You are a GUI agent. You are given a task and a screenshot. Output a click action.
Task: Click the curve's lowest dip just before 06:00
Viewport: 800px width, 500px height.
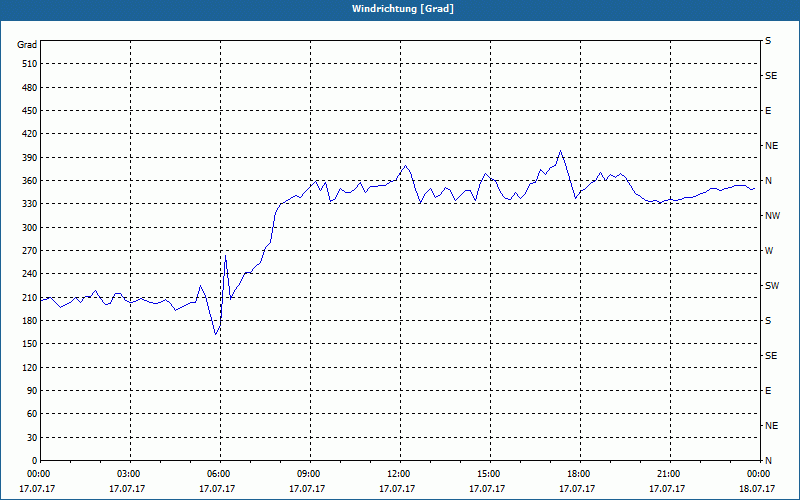pos(216,334)
